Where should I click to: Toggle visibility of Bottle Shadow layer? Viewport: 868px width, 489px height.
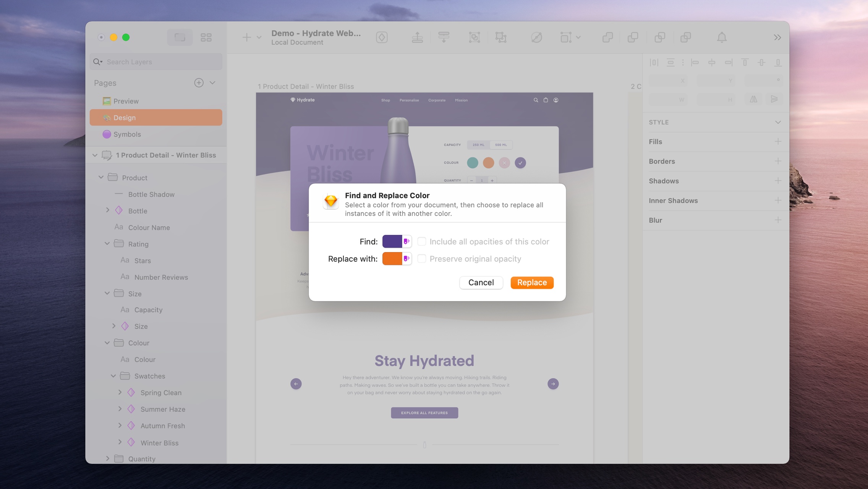click(x=216, y=194)
